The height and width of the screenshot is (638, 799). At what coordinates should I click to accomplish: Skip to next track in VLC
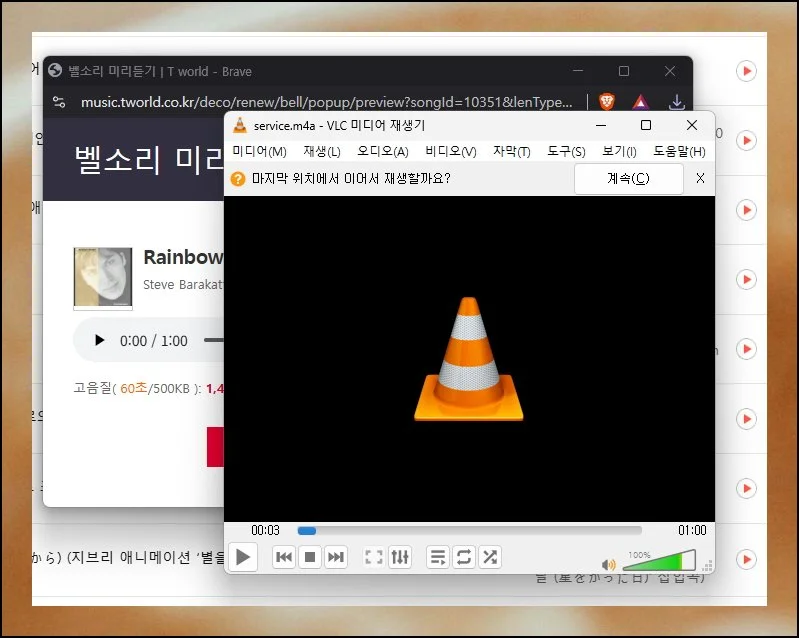point(336,557)
